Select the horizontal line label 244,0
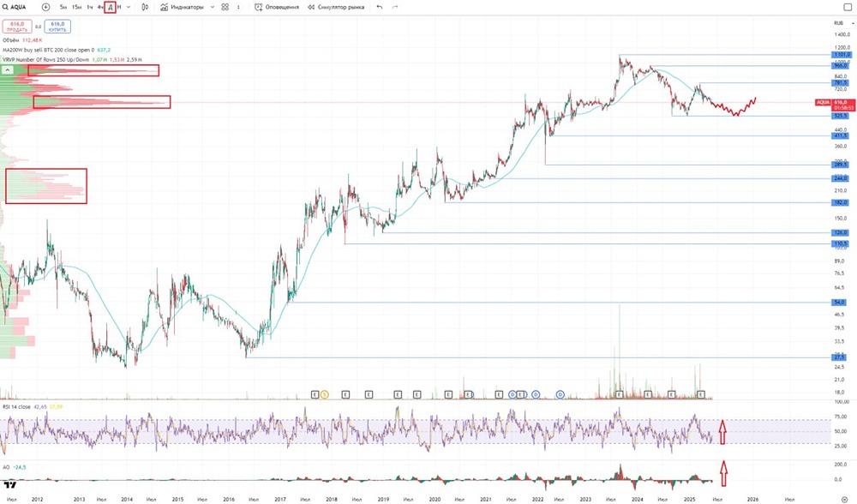Viewport: 857px width, 504px height. click(841, 178)
